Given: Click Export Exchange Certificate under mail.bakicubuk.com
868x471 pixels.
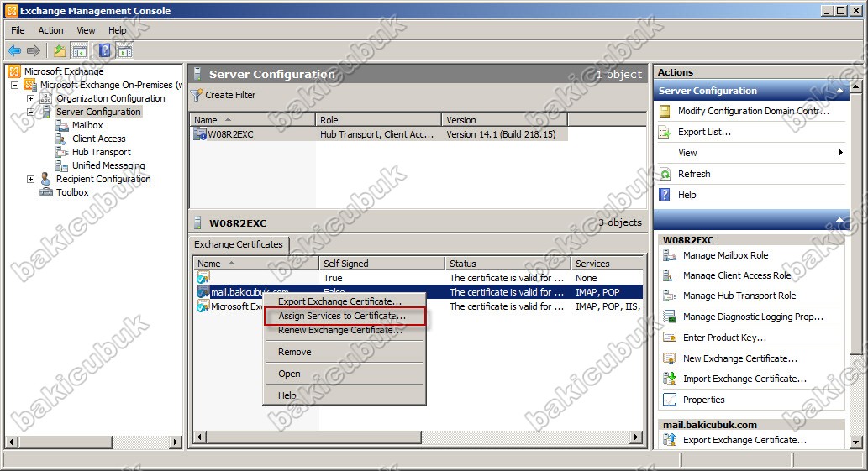Looking at the screenshot, I should tap(744, 440).
